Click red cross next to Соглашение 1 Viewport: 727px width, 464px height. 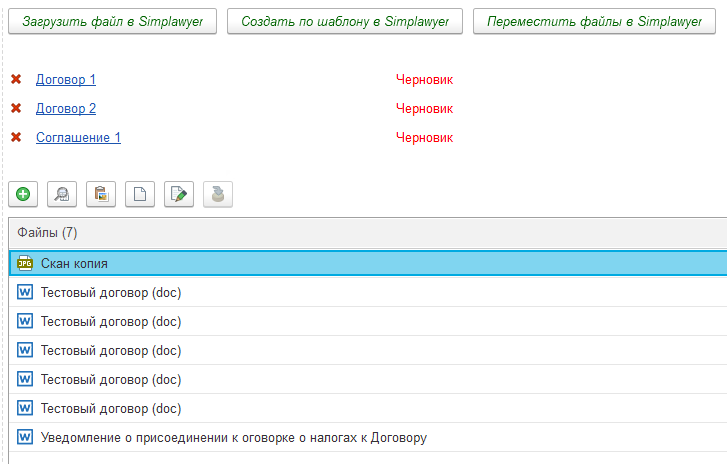pos(16,137)
